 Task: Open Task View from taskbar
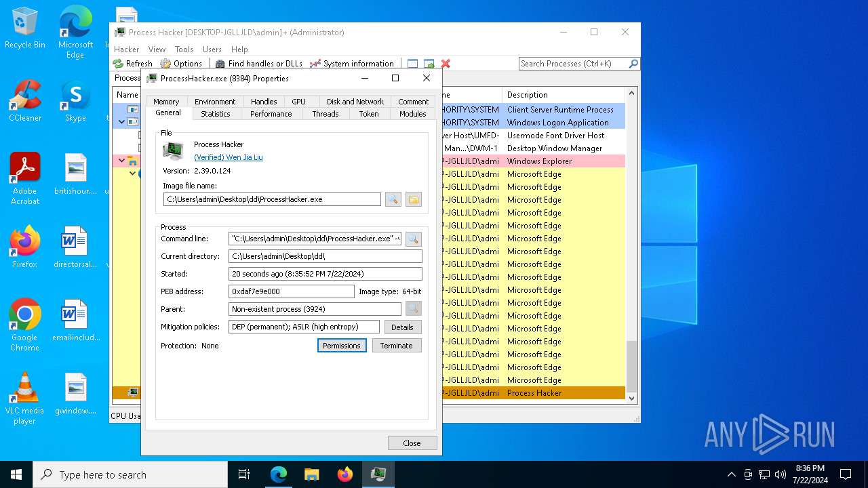244,474
